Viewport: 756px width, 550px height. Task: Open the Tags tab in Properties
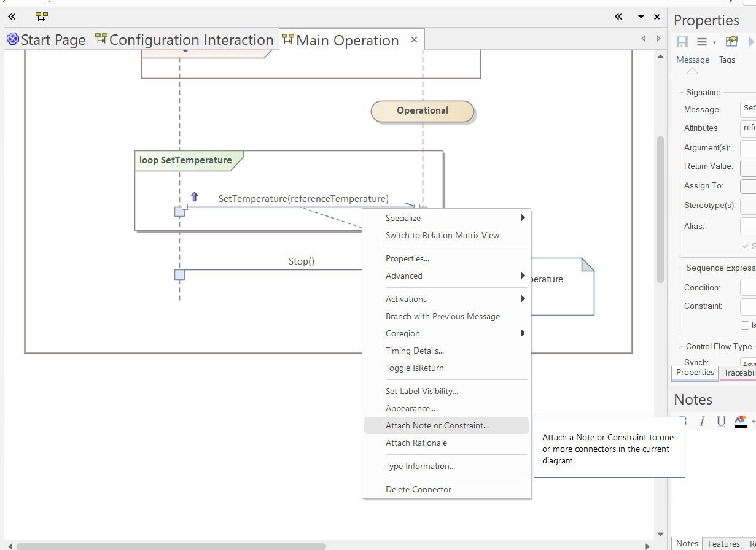[x=727, y=60]
